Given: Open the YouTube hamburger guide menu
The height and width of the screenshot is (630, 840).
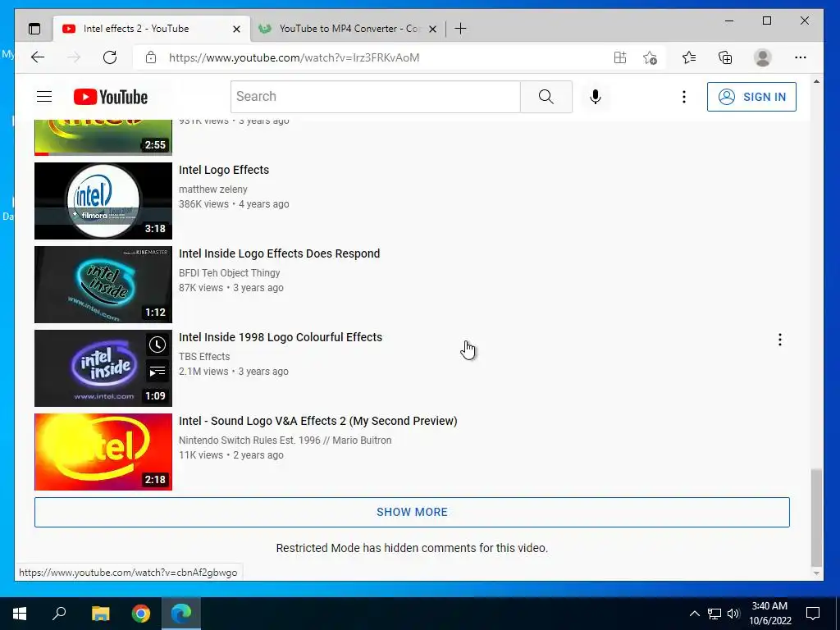Looking at the screenshot, I should (x=44, y=97).
